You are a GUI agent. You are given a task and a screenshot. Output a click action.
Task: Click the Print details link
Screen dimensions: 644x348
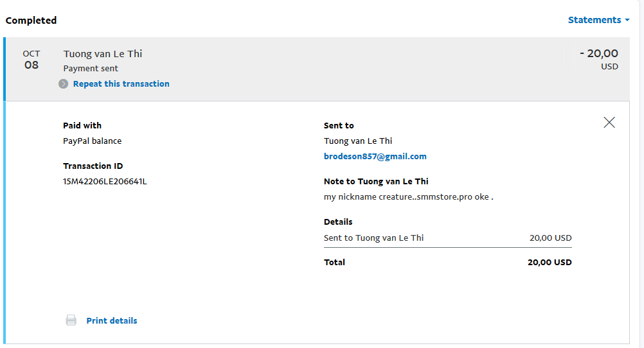[x=112, y=320]
